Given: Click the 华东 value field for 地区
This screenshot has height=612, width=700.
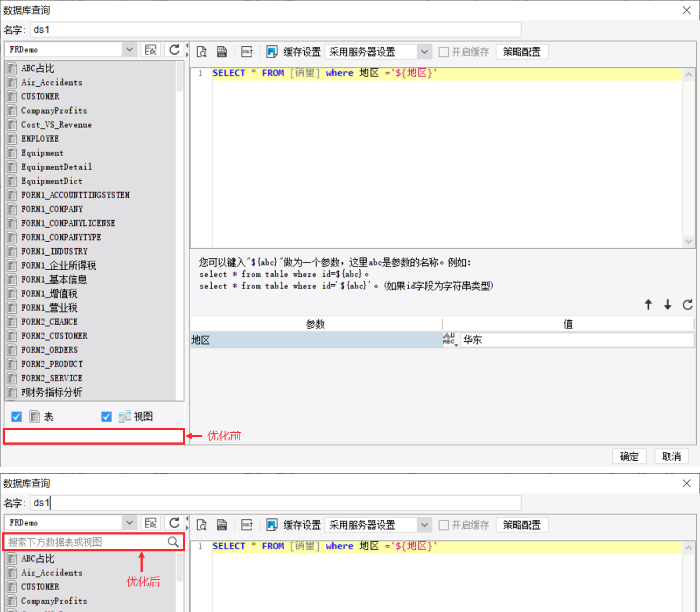Looking at the screenshot, I should click(x=577, y=340).
